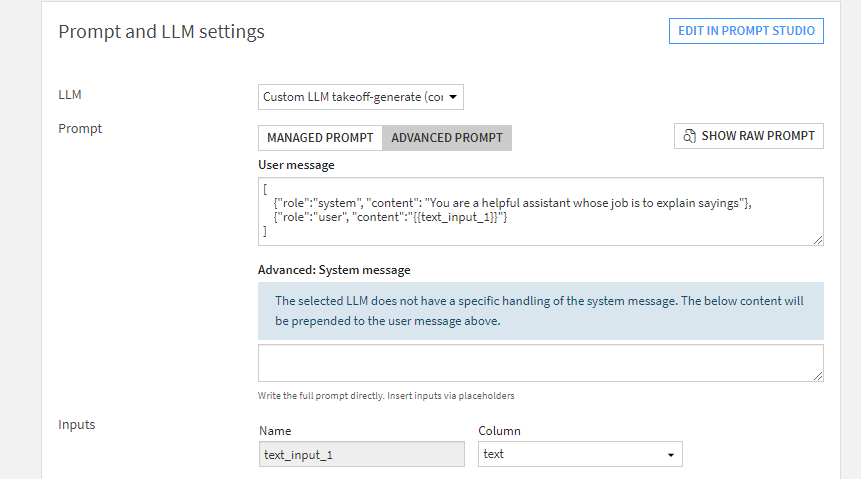Click inside the empty System message field
Image resolution: width=861 pixels, height=479 pixels.
(540, 363)
